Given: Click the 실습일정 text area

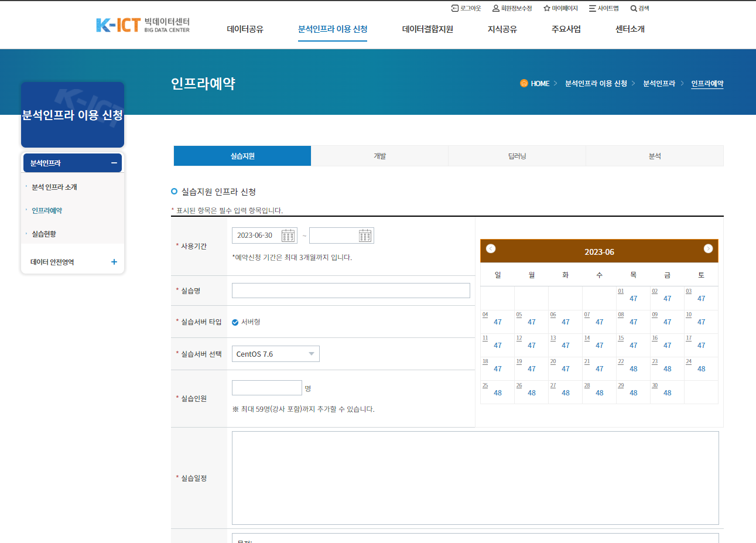Looking at the screenshot, I should 476,478.
